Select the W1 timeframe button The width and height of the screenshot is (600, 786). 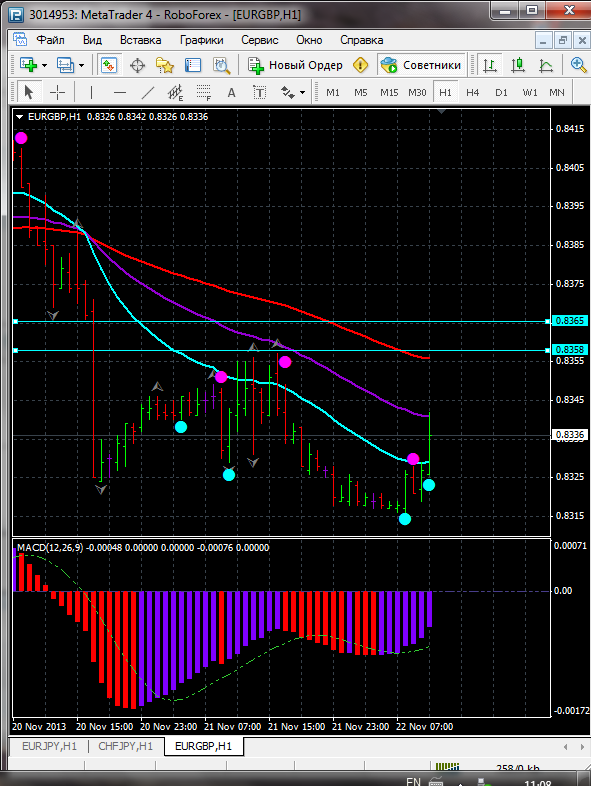530,92
